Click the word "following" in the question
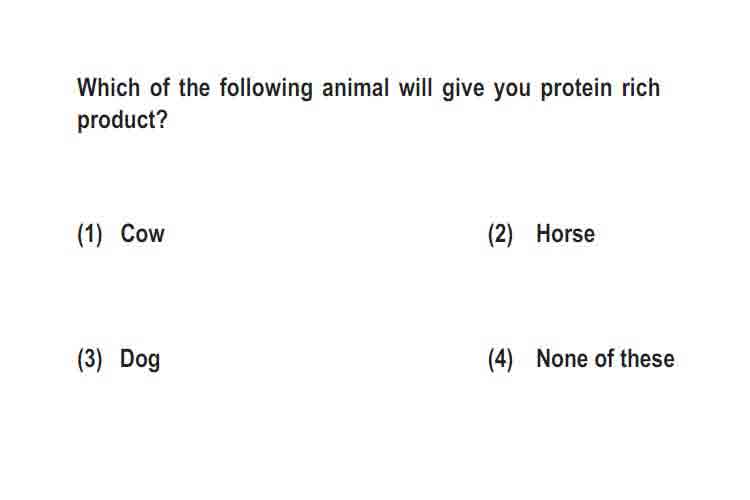Viewport: 750px width, 500px height. tap(266, 89)
